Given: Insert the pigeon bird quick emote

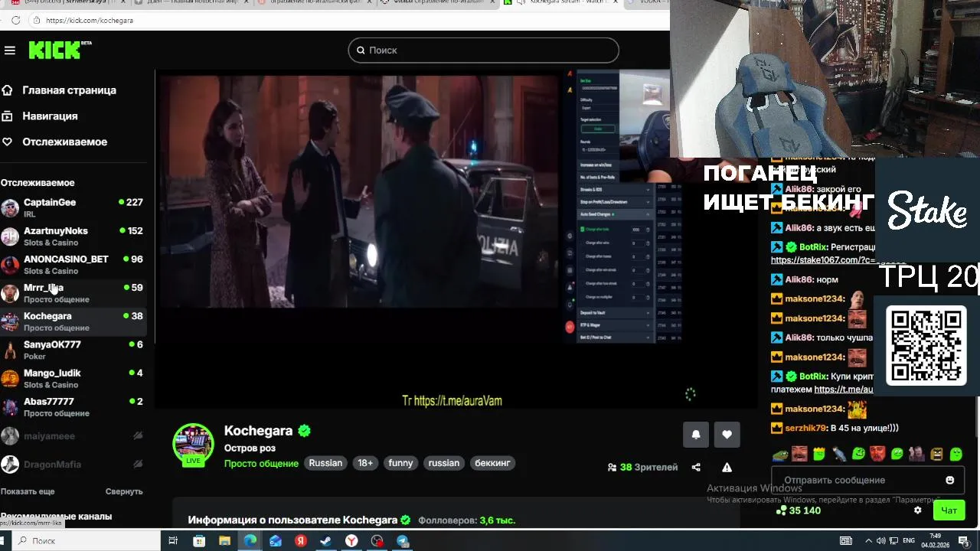Looking at the screenshot, I should click(839, 454).
